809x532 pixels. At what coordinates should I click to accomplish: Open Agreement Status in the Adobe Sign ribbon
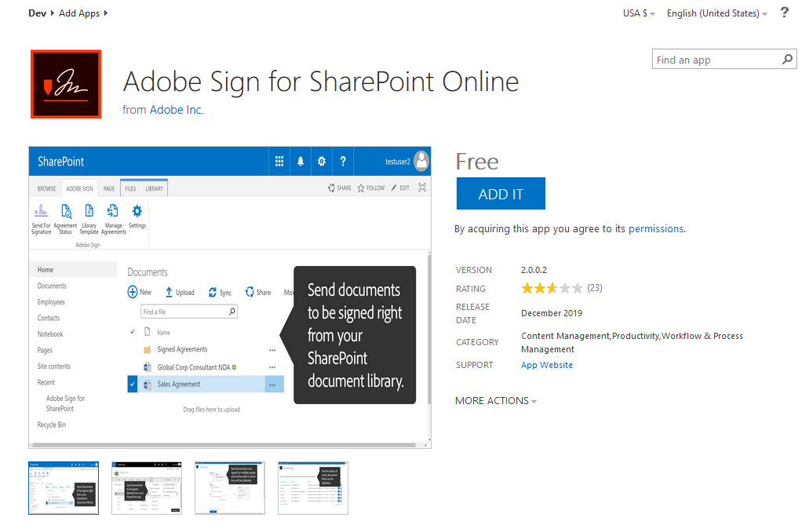pos(65,216)
